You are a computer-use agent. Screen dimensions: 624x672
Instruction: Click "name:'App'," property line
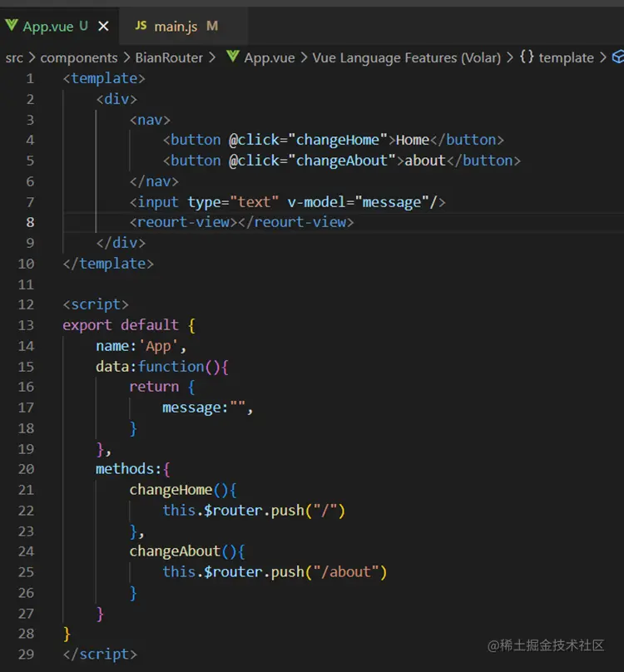tap(141, 346)
